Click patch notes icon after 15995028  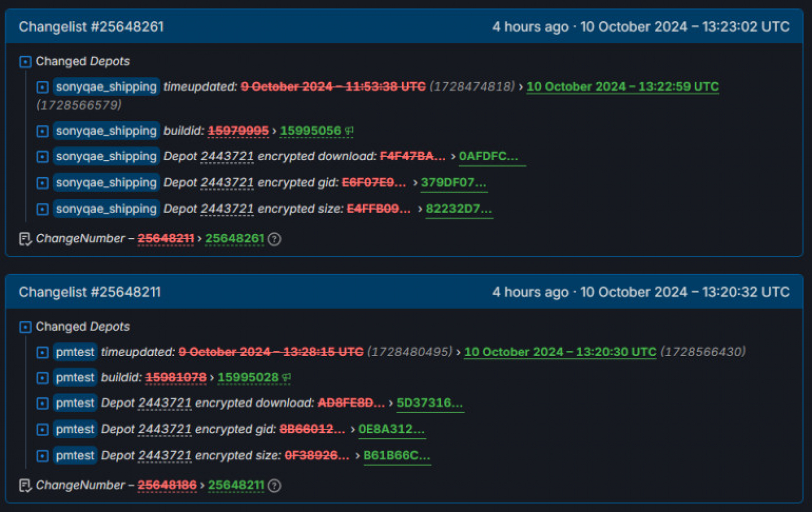(x=286, y=377)
